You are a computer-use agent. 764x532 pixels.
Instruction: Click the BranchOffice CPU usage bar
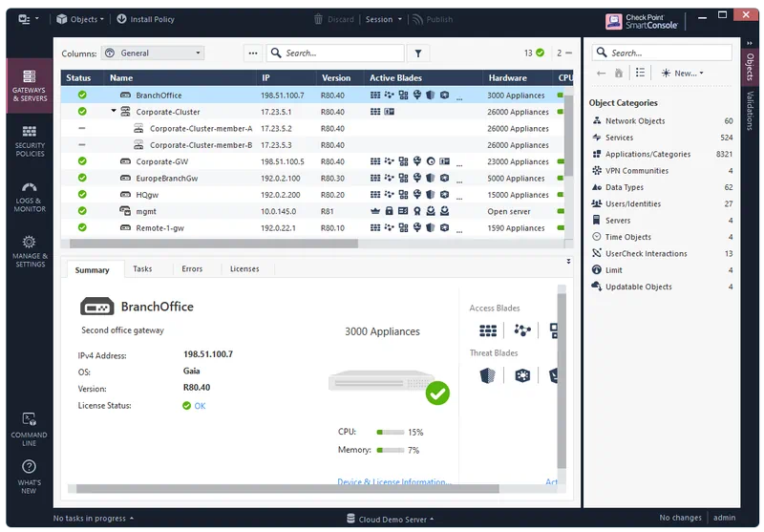tap(390, 432)
